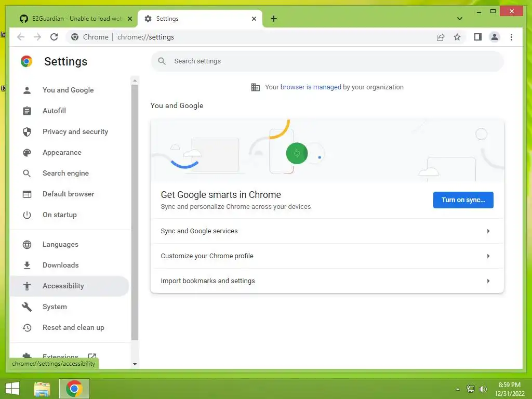This screenshot has width=532, height=399.
Task: Bookmark this tab with the star icon
Action: (x=457, y=37)
